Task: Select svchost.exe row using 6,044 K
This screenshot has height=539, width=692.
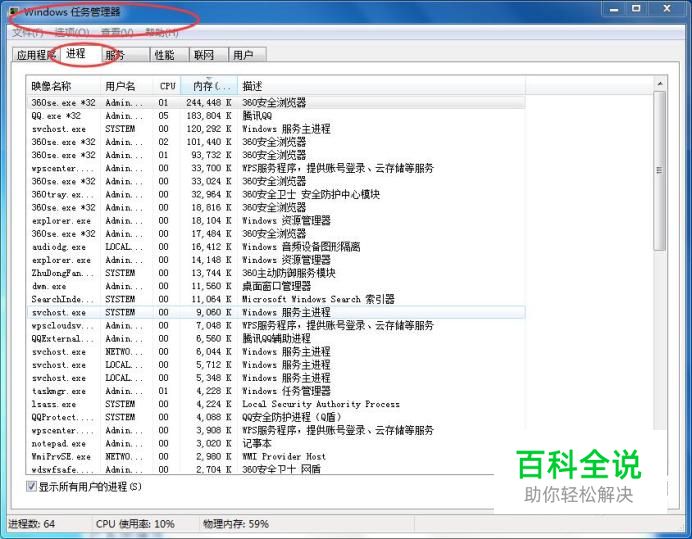Action: click(276, 351)
